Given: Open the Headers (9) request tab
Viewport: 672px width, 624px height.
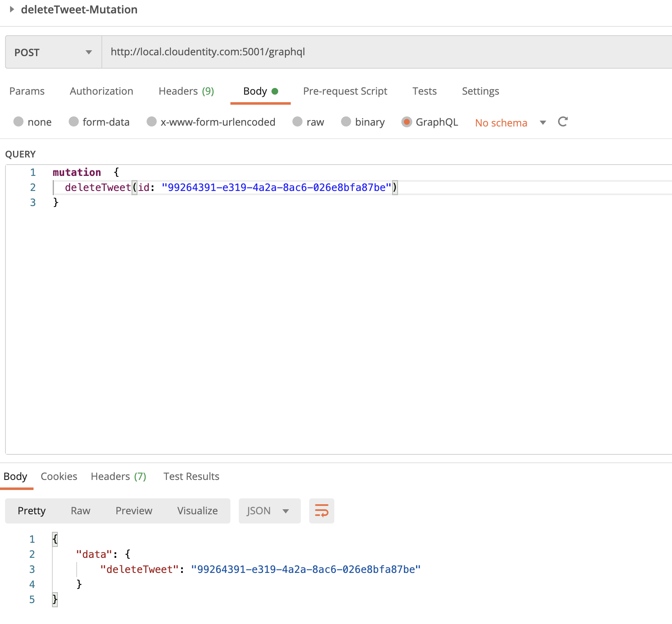Looking at the screenshot, I should pyautogui.click(x=186, y=91).
